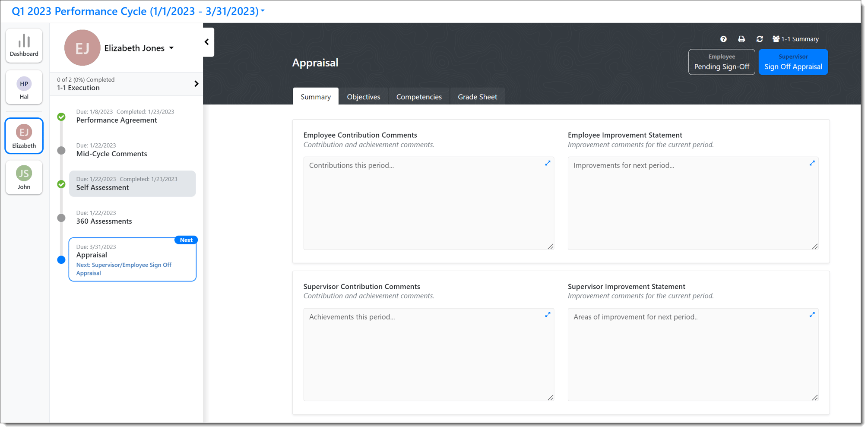The image size is (868, 430).
Task: Click into the Improvements for next period field
Action: (693, 203)
